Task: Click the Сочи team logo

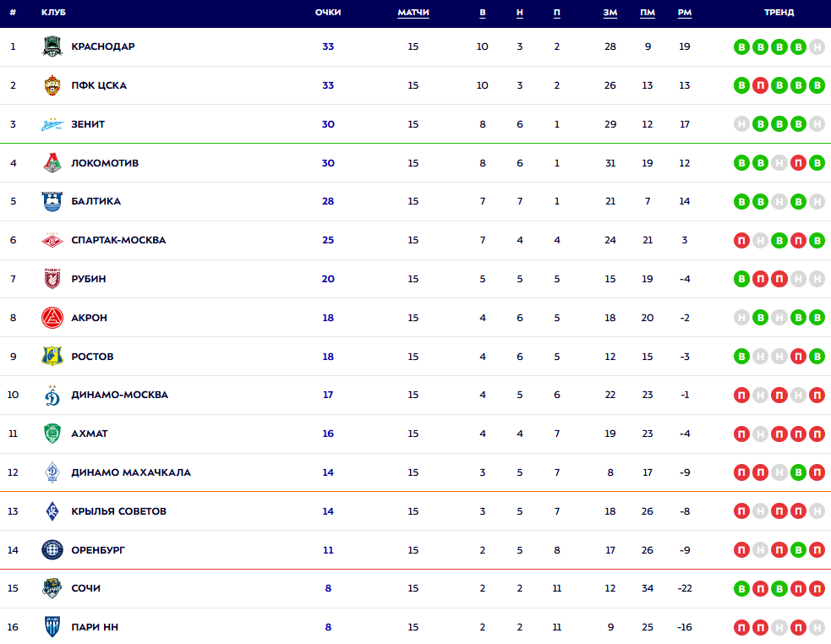Action: click(52, 588)
